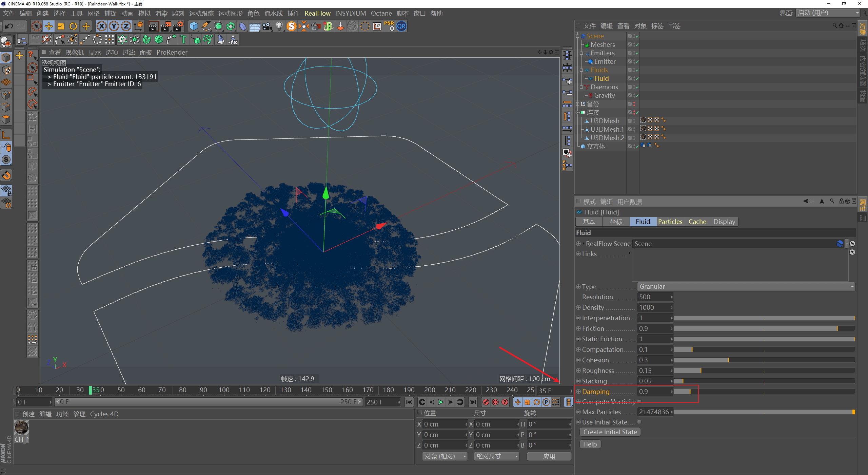Click the Render to Picture Viewer icon
Screen dimensions: 868x475
166,26
